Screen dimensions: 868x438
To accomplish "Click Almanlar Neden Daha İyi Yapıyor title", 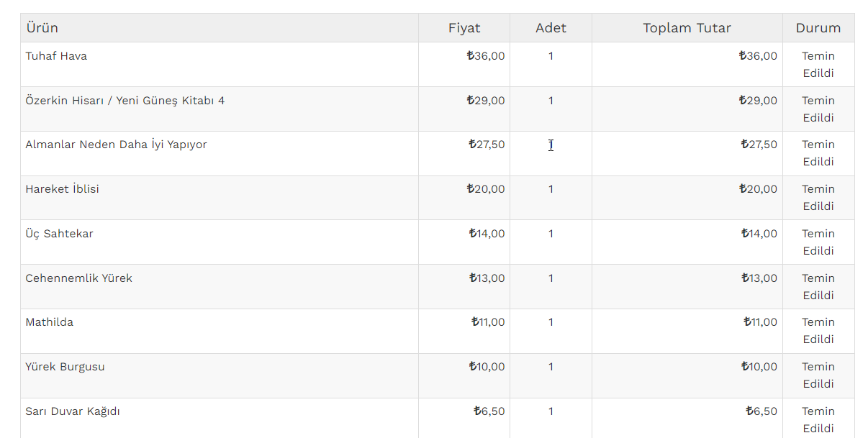I will (116, 145).
